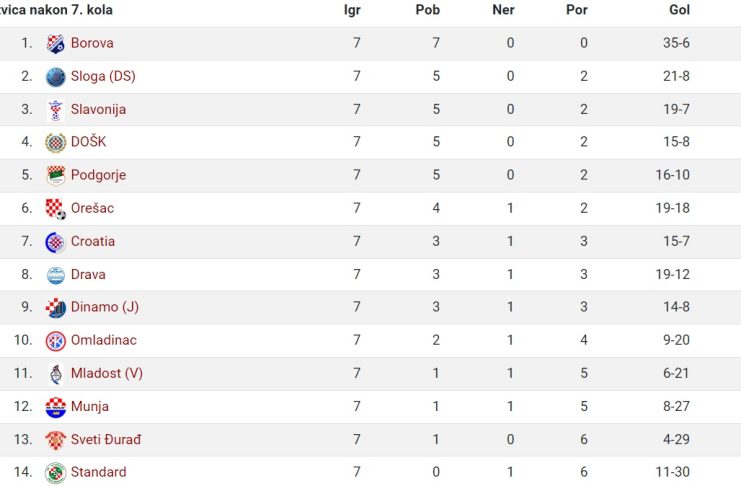
Task: Open the Sveti Đurađ team link
Action: coord(106,439)
